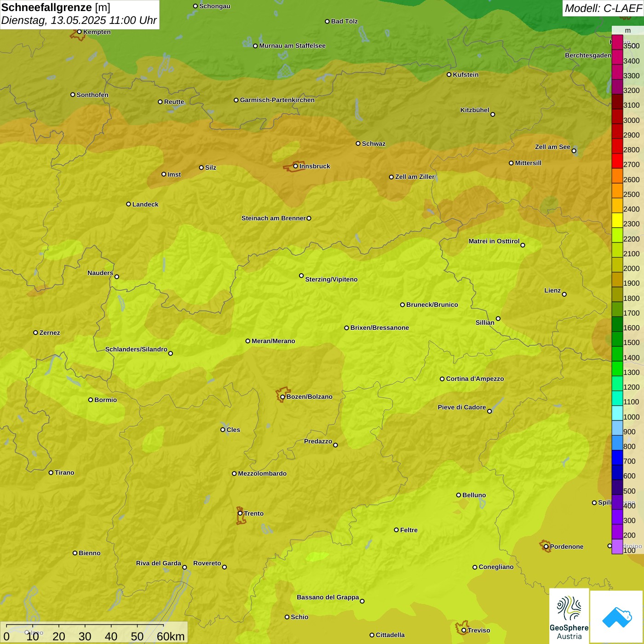Select the Garmisch-Partenkirchen marker
The height and width of the screenshot is (644, 644).
click(236, 100)
